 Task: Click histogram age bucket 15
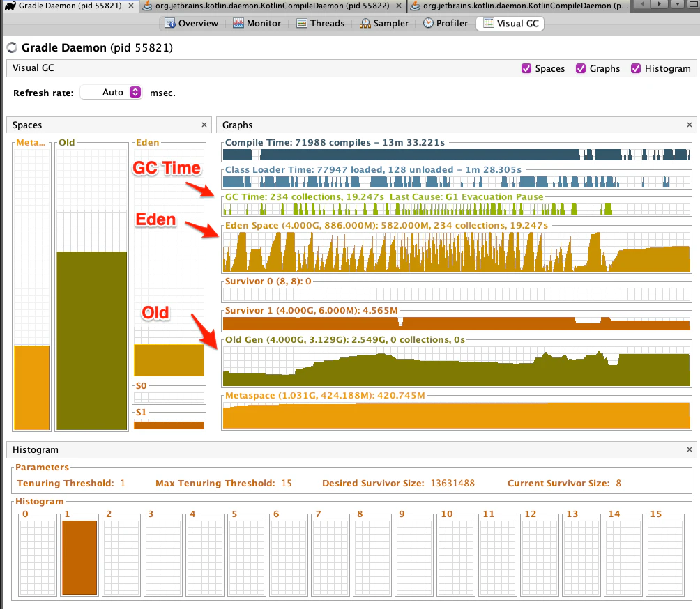(665, 557)
